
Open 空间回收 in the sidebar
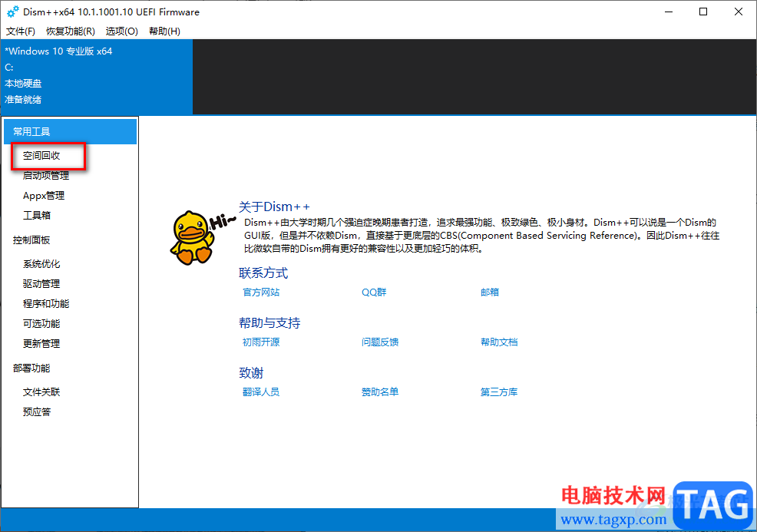click(41, 155)
